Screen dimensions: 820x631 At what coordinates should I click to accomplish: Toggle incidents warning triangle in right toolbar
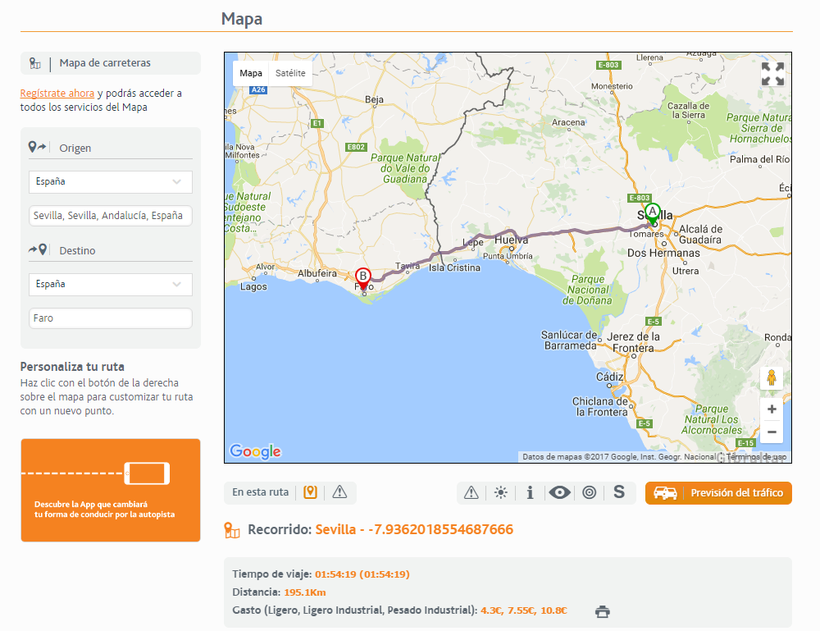point(471,493)
